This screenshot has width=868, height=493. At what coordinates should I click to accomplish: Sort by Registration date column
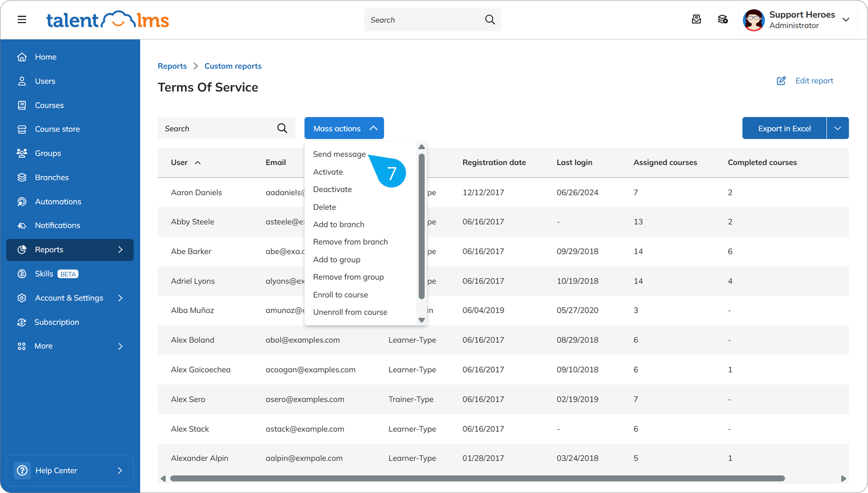494,162
